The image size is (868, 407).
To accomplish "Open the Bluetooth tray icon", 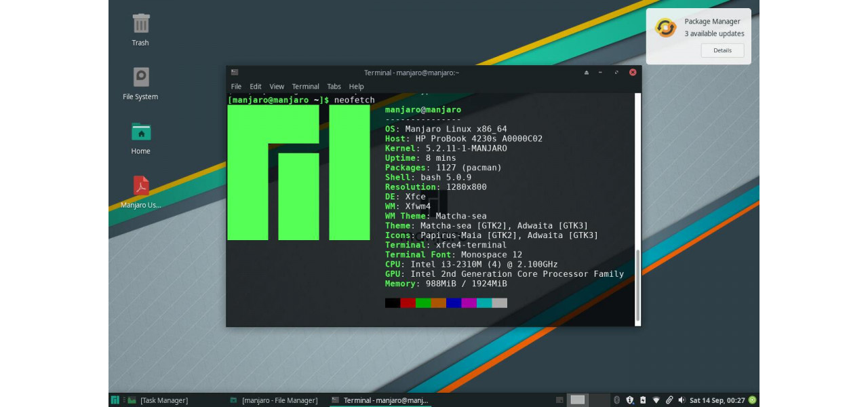I will tap(616, 400).
